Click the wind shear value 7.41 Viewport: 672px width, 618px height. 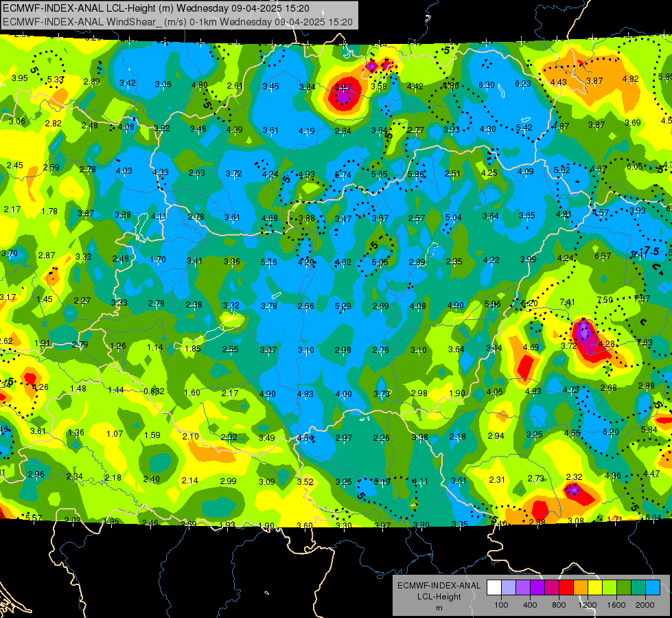567,302
